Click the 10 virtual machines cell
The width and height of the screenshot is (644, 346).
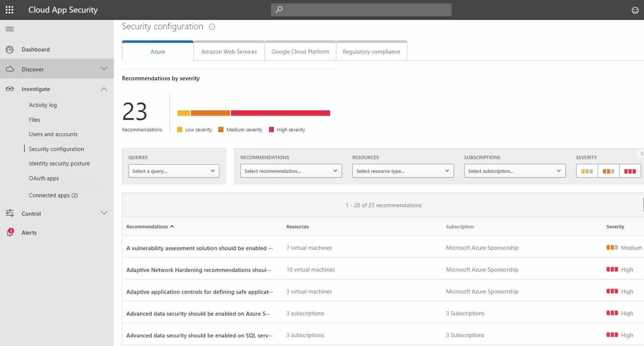coord(311,270)
